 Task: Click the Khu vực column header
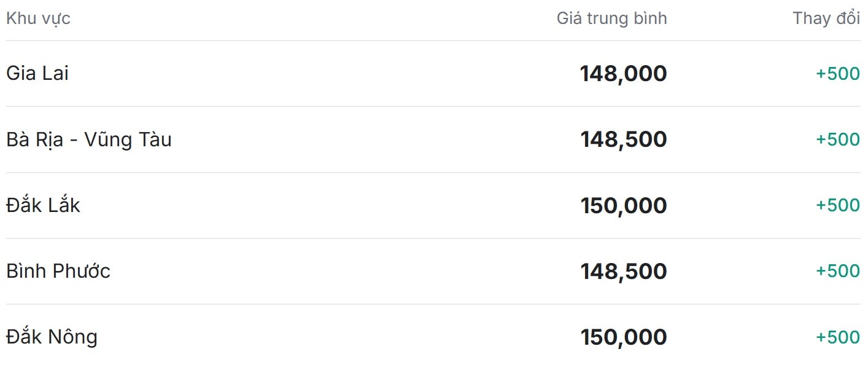[x=38, y=18]
